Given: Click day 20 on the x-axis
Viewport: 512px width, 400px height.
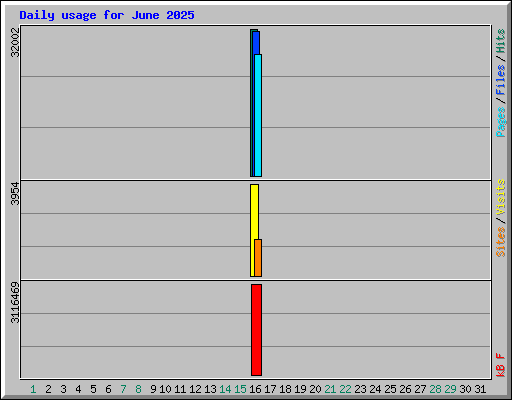Looking at the screenshot, I should click(315, 389).
